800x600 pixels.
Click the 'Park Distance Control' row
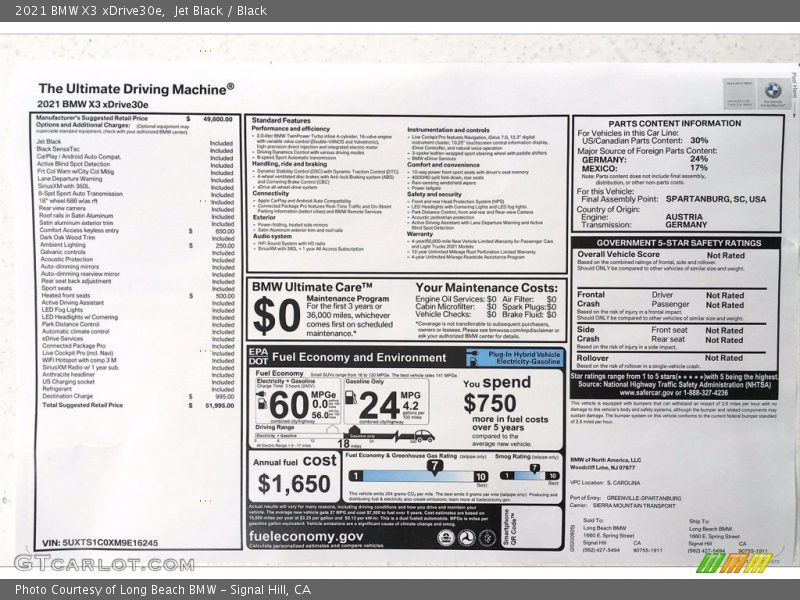tap(138, 324)
